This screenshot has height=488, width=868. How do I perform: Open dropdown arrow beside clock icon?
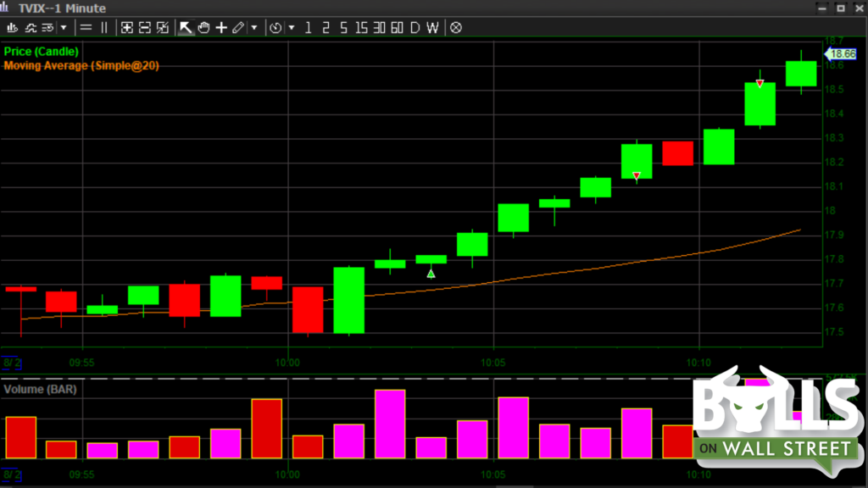292,28
